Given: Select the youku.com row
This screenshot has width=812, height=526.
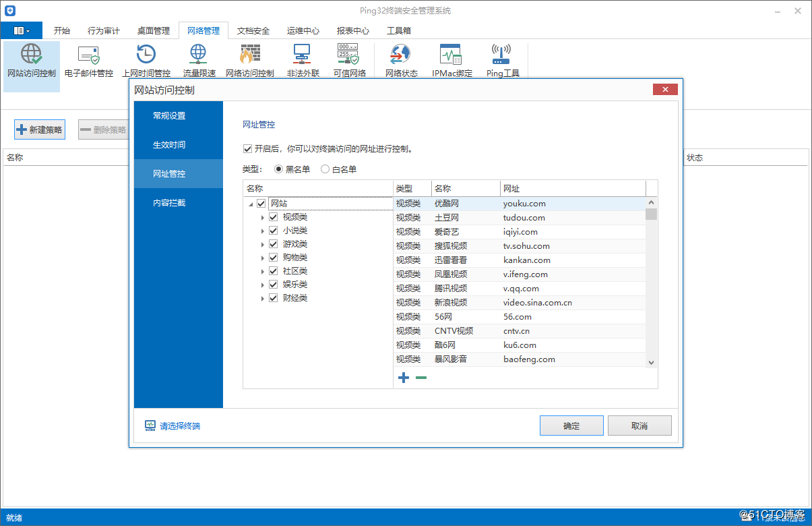Looking at the screenshot, I should click(520, 203).
